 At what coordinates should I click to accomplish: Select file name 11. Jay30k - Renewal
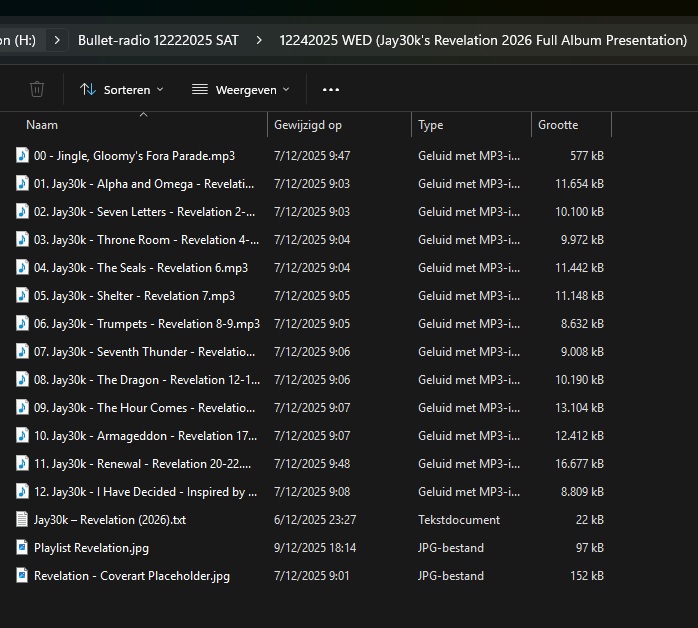click(x=142, y=465)
